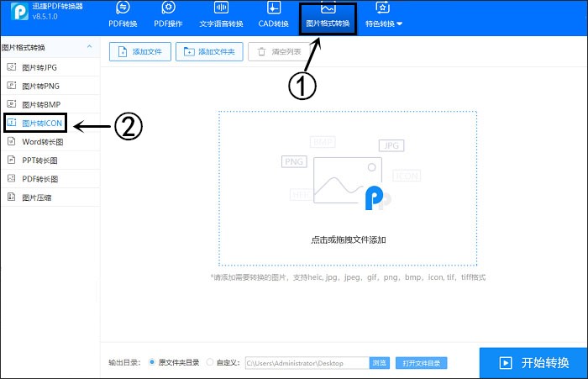Choose Word转长图 option
Image resolution: width=588 pixels, height=379 pixels.
50,142
